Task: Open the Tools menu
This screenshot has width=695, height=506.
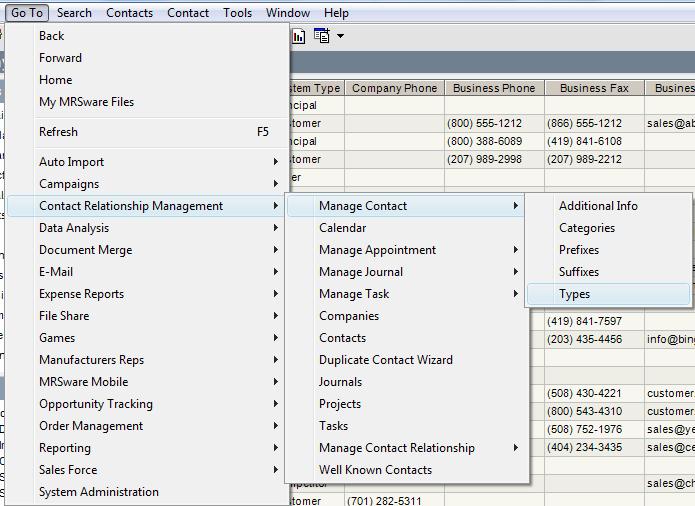Action: click(238, 13)
